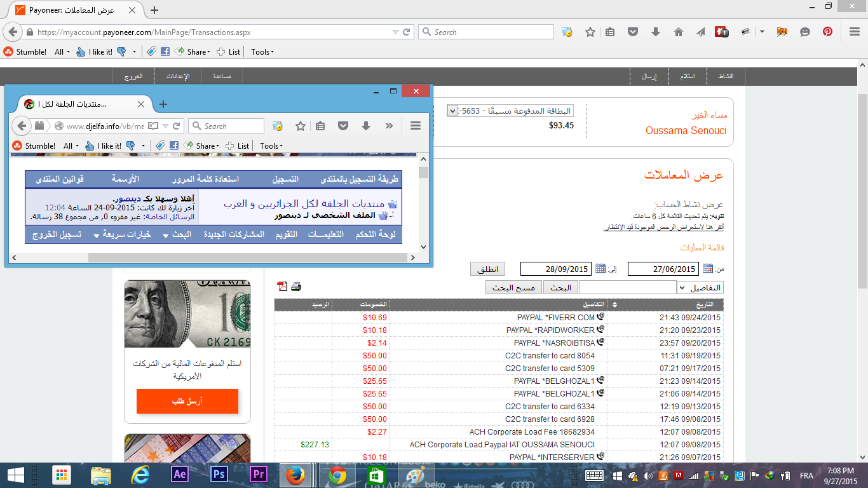Click the Facebook share icon in Payoneer toolbar

165,52
